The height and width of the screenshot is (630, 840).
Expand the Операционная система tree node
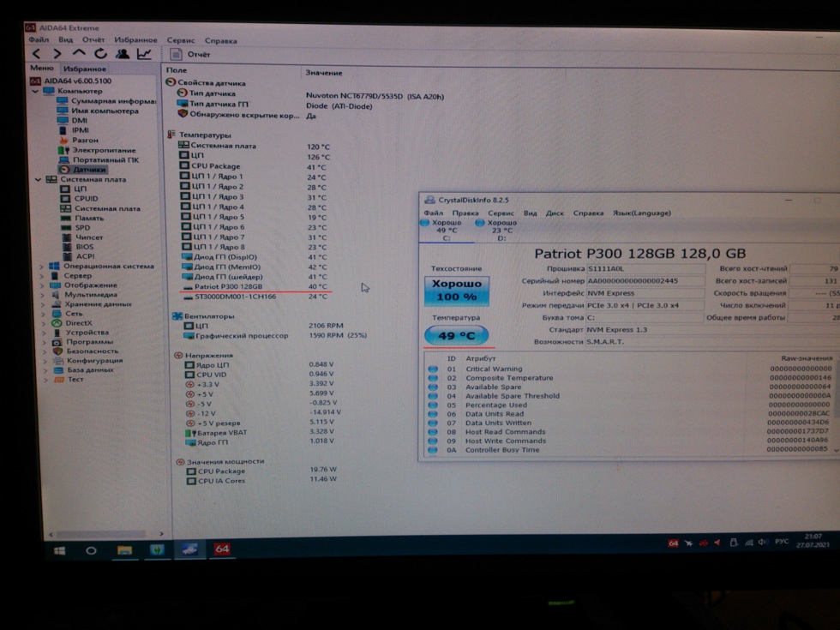[42, 267]
